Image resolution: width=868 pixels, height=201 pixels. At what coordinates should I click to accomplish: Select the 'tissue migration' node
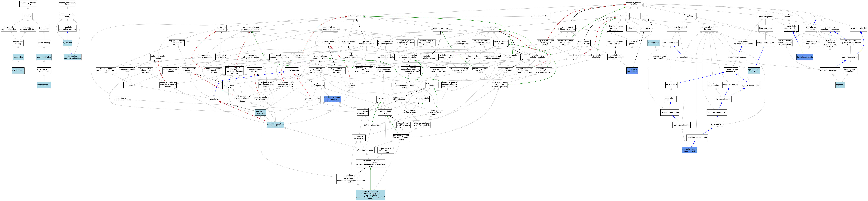pos(766,28)
